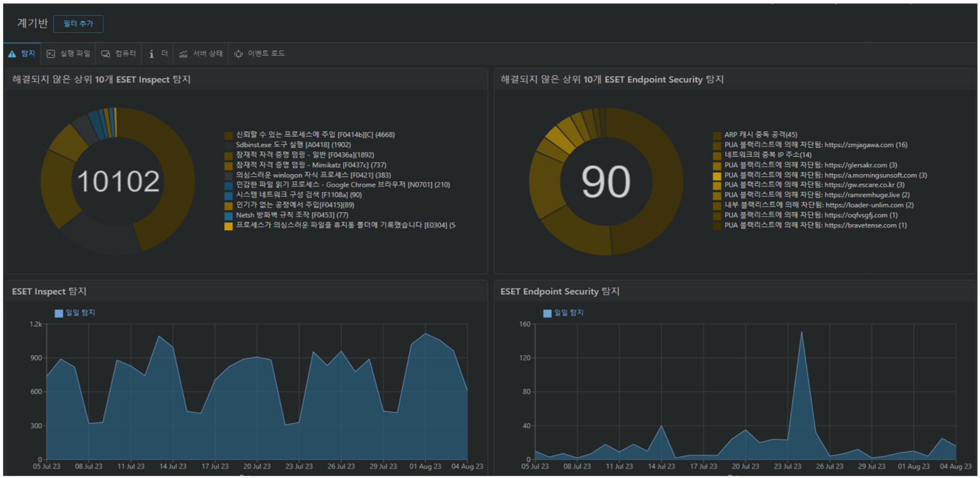Image resolution: width=980 pixels, height=478 pixels.
Task: Click the 필터 추가 button
Action: click(78, 24)
